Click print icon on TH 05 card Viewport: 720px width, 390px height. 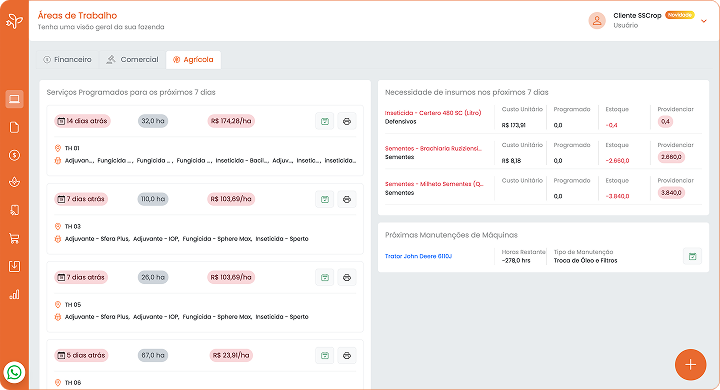pyautogui.click(x=347, y=277)
